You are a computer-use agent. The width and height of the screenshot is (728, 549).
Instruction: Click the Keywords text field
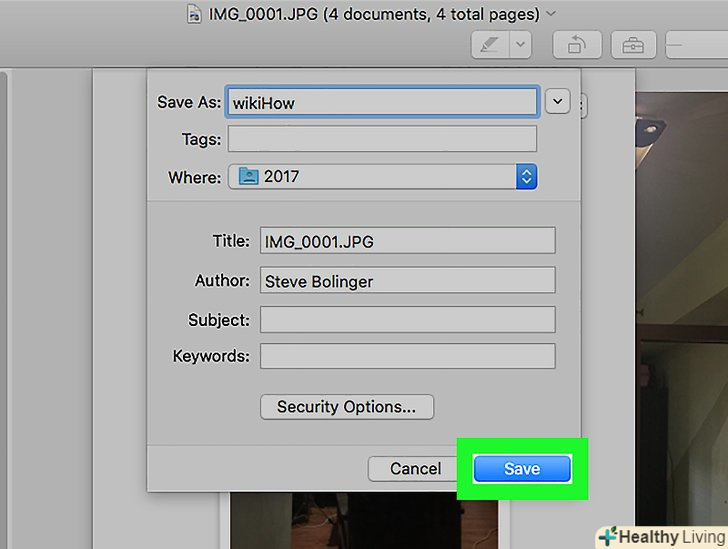[x=407, y=356]
